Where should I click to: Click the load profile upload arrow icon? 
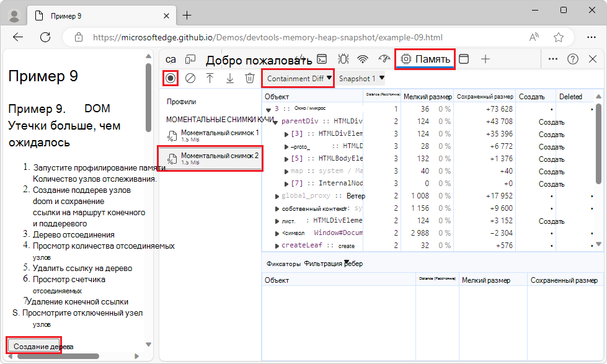[x=210, y=78]
